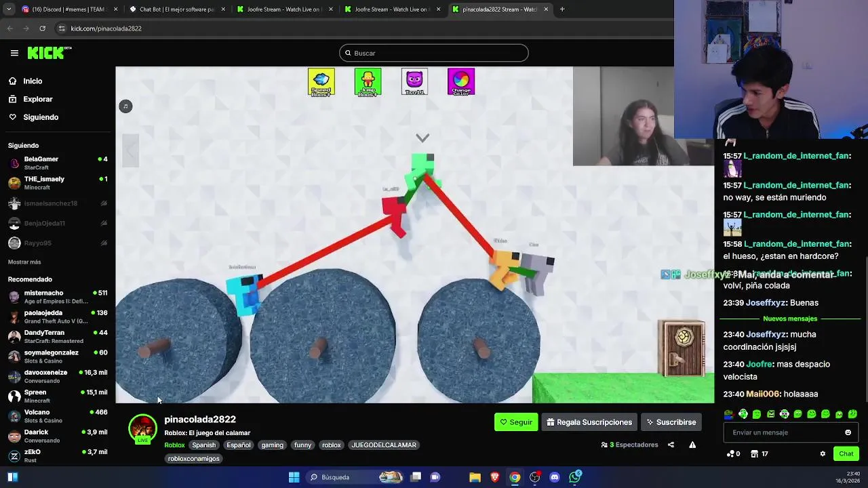Image resolution: width=868 pixels, height=488 pixels.
Task: Open Discord from the taskbar
Action: (555, 477)
